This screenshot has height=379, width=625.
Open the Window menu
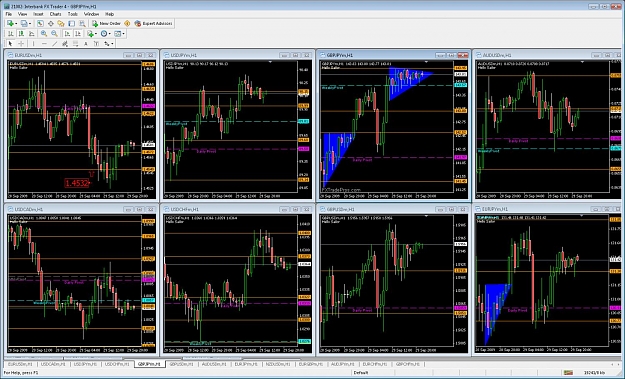tap(91, 14)
